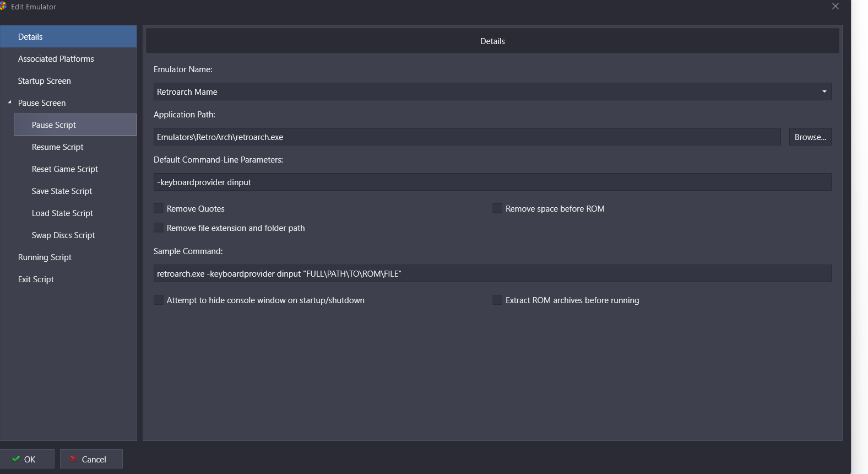Click the Details panel header
Image resolution: width=868 pixels, height=474 pixels.
(x=492, y=41)
